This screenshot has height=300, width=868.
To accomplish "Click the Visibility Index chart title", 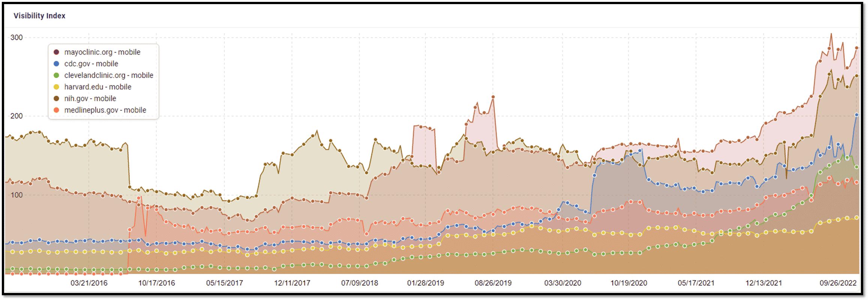I will pyautogui.click(x=39, y=16).
